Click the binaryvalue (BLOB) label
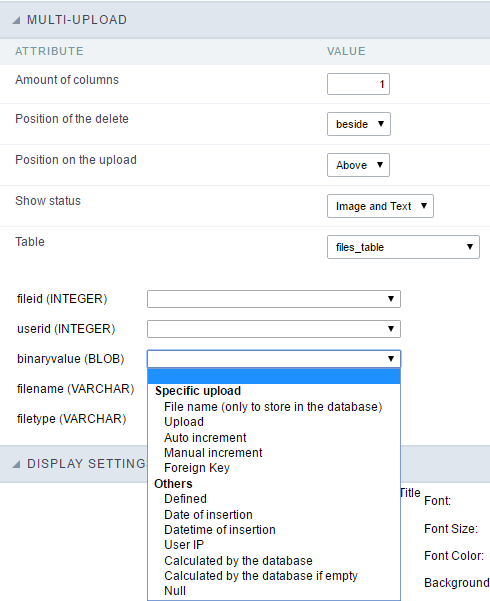The height and width of the screenshot is (601, 490). (71, 358)
